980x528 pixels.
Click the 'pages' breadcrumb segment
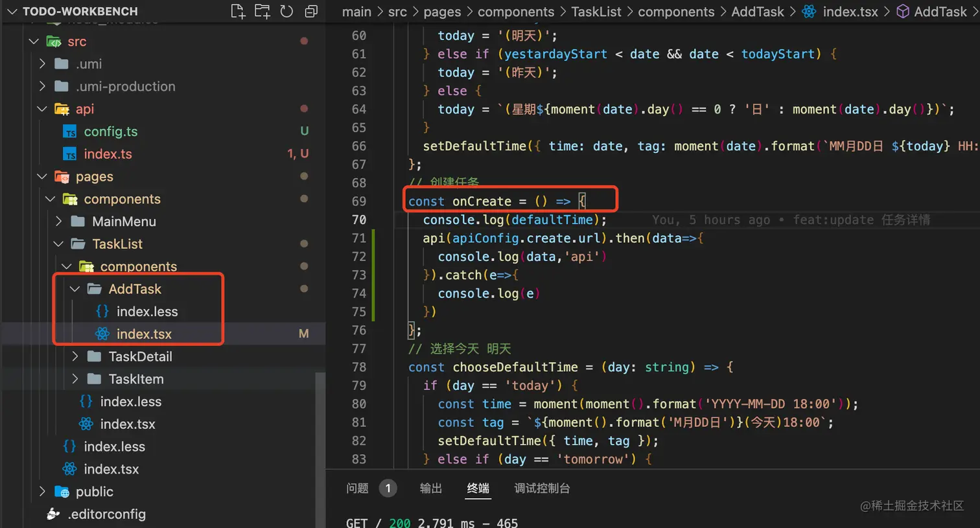pyautogui.click(x=442, y=12)
